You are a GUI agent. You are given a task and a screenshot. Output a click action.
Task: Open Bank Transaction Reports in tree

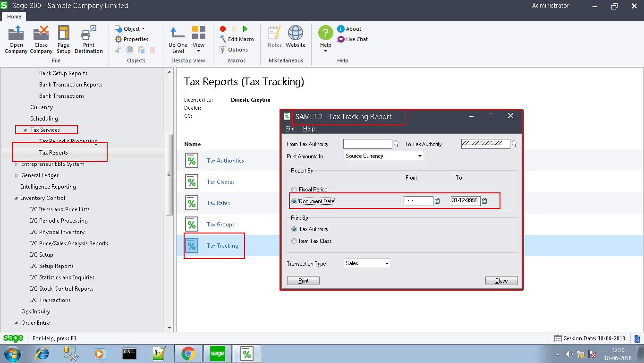click(71, 85)
